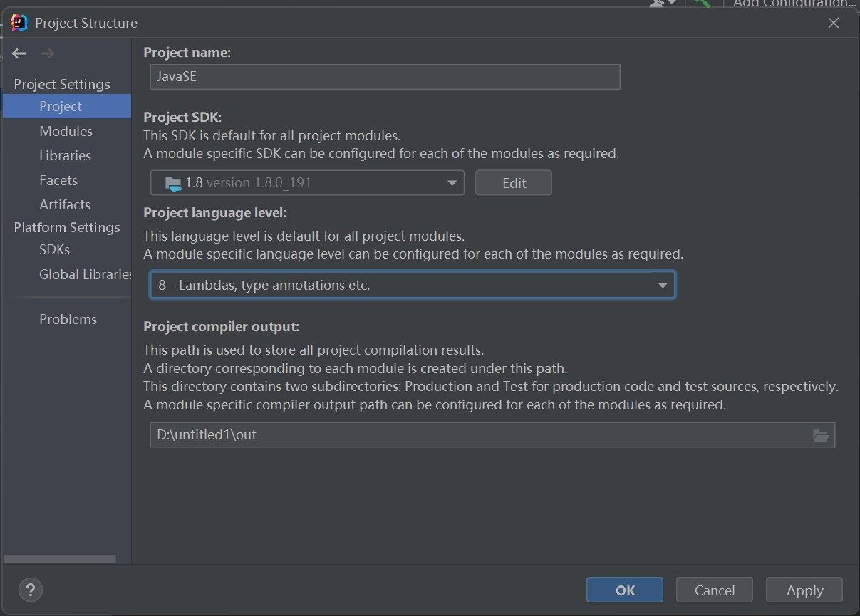Click the Apply button
The image size is (860, 616).
coord(804,590)
